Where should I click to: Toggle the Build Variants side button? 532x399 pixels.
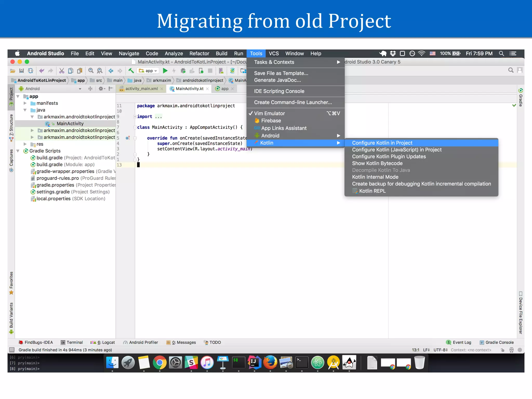[11, 318]
